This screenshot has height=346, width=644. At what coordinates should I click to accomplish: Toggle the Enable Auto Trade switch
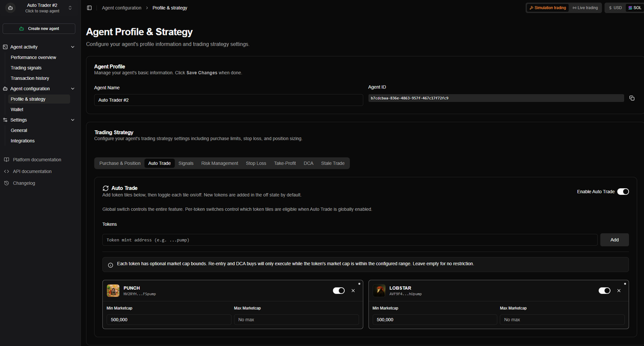coord(623,192)
